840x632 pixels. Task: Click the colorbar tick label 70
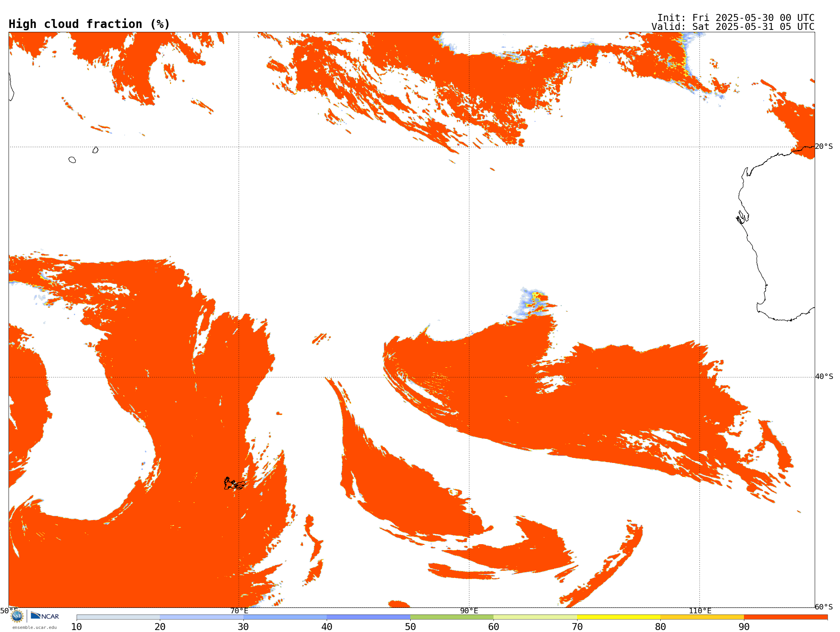577,627
